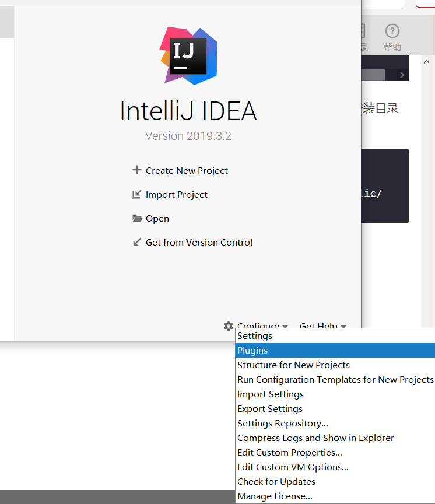435x504 pixels.
Task: Open Manage License... entry
Action: pyautogui.click(x=335, y=496)
